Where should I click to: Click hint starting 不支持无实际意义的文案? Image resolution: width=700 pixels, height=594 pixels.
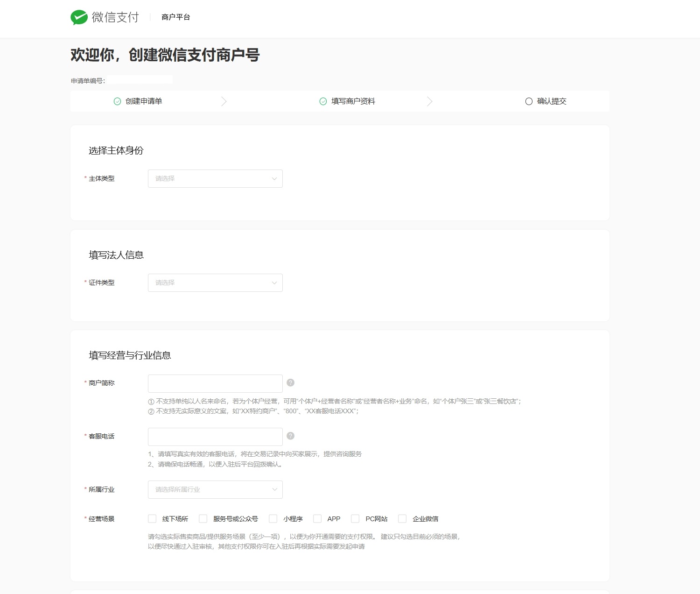click(253, 411)
